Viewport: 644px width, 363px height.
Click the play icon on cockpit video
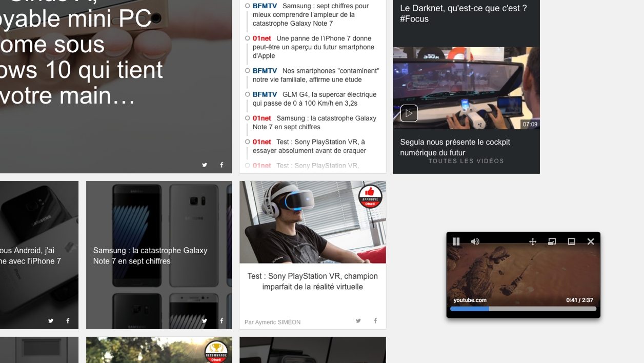[409, 113]
